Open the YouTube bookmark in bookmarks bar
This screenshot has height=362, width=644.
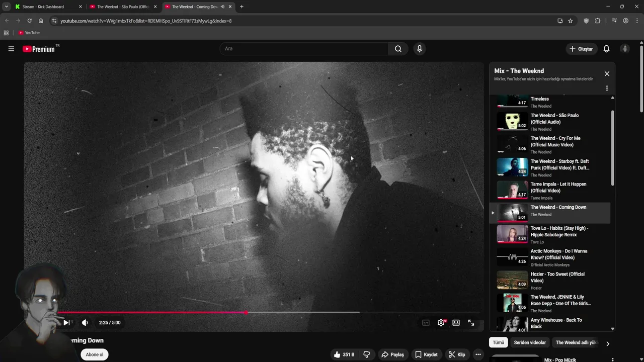point(29,33)
